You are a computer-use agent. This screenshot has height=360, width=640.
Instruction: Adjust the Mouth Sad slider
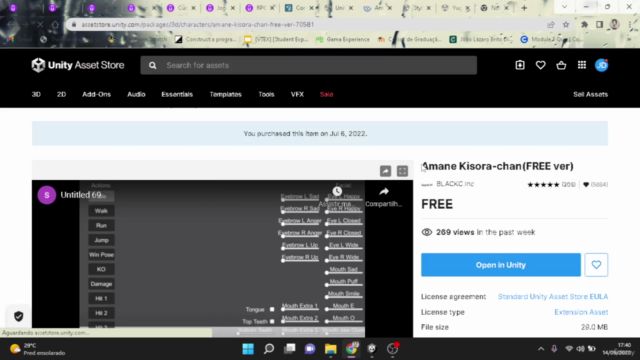pyautogui.click(x=344, y=273)
